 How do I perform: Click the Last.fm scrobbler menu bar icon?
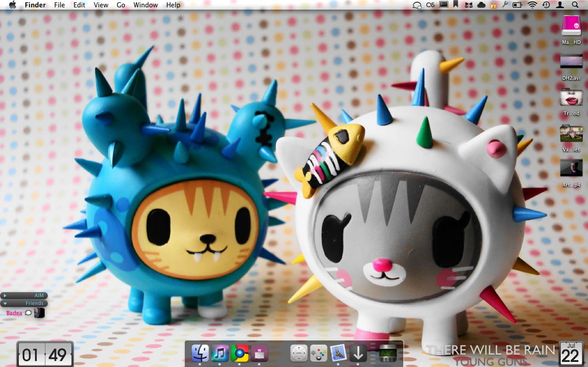click(430, 5)
